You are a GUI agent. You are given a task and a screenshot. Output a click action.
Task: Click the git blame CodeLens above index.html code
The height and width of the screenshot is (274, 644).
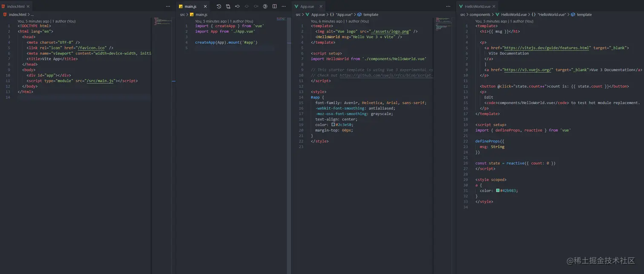(x=46, y=21)
